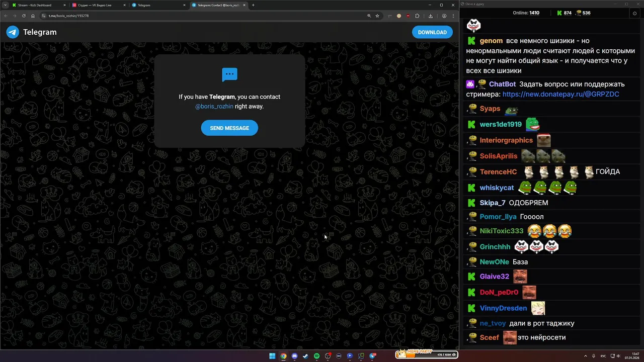Image resolution: width=644 pixels, height=362 pixels.
Task: Switch the РУС input language indicator
Action: [603, 356]
